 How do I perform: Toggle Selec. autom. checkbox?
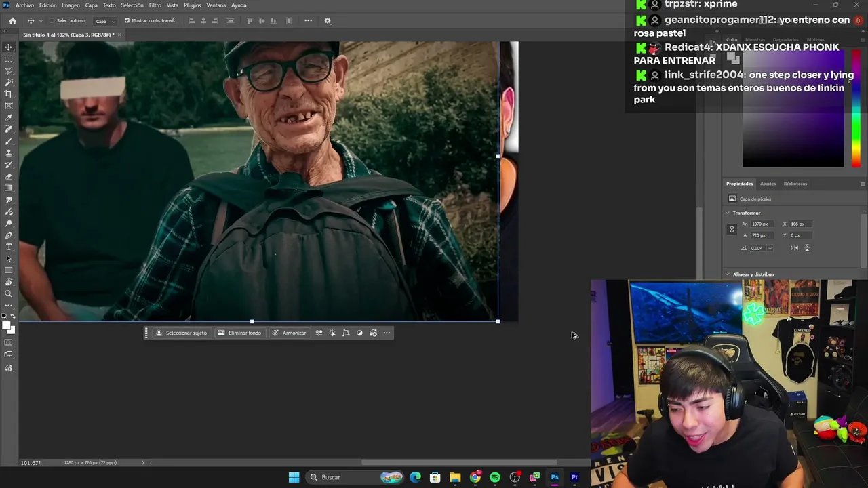coord(52,20)
